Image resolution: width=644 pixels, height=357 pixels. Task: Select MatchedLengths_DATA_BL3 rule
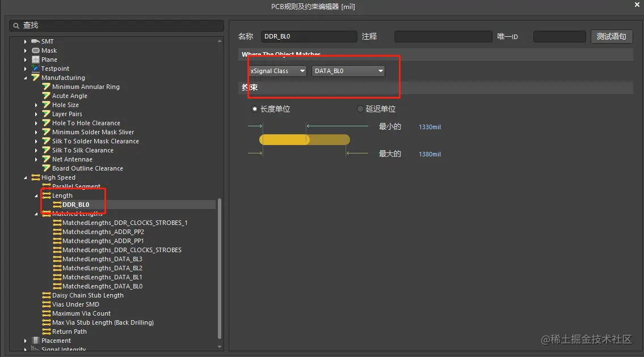click(x=102, y=259)
